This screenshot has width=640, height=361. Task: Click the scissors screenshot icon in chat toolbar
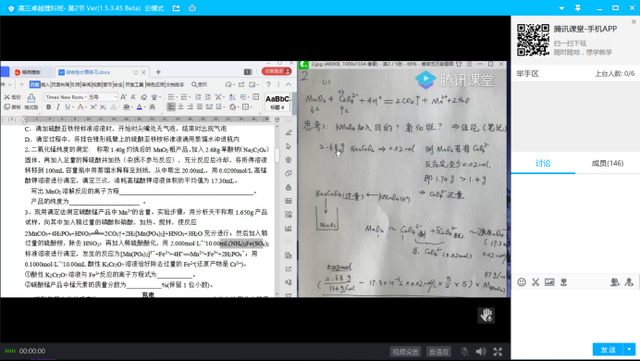[x=536, y=282]
